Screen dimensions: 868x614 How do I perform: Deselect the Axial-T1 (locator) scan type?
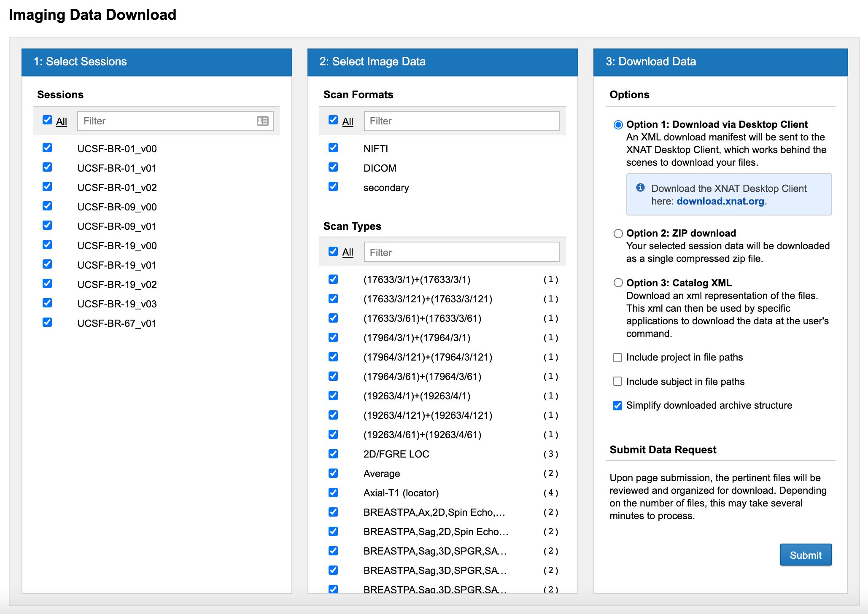pyautogui.click(x=333, y=493)
